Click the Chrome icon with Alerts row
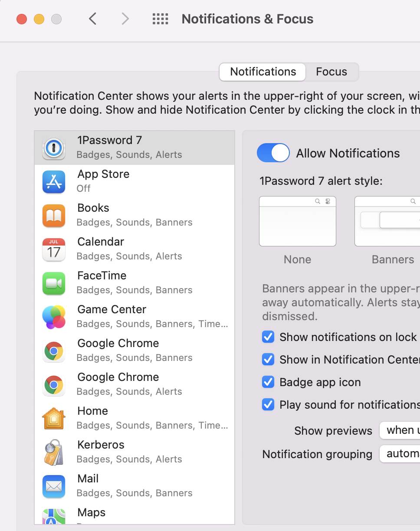Viewport: 420px width, 531px height. (54, 385)
